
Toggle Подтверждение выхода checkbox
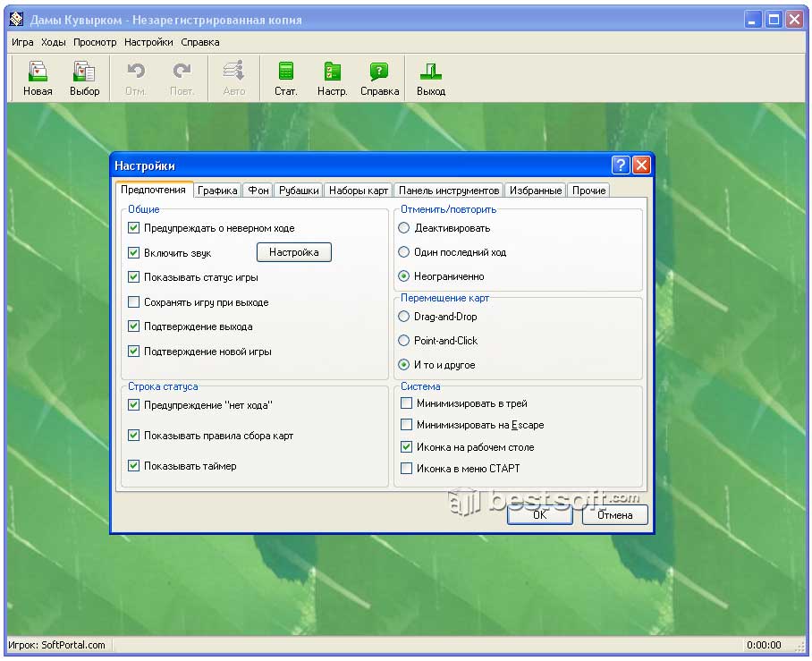[133, 326]
